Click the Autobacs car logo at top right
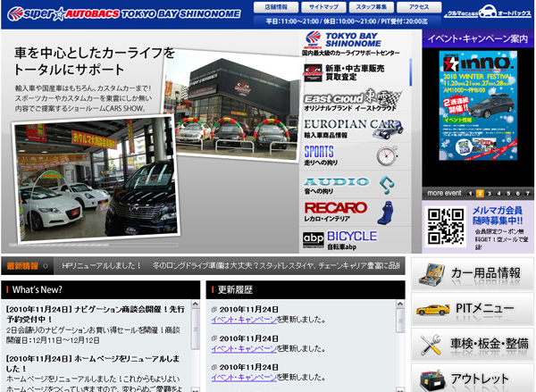 pos(488,12)
